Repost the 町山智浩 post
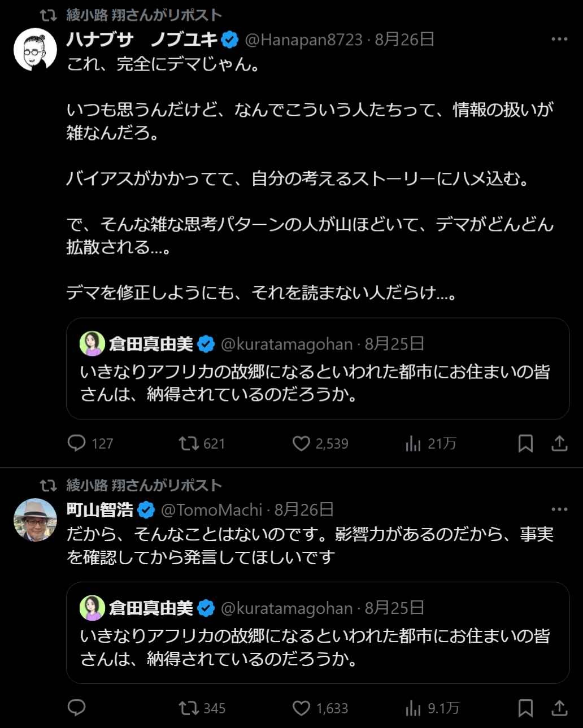 [x=189, y=708]
